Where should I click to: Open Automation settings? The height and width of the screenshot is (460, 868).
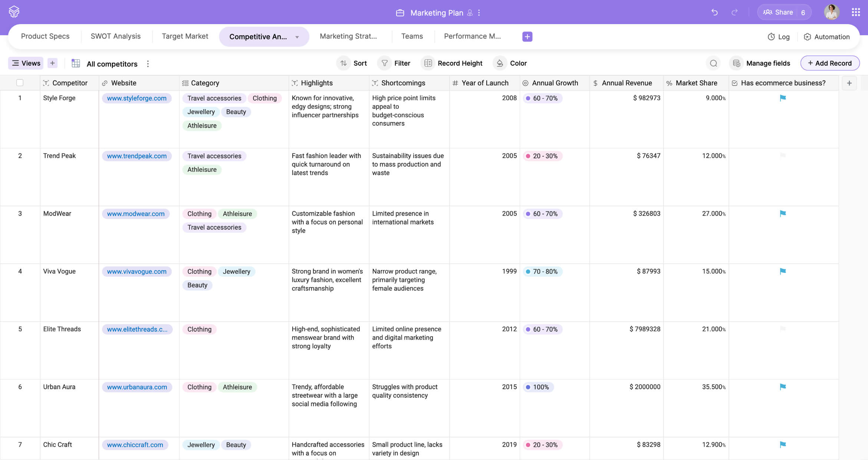827,37
